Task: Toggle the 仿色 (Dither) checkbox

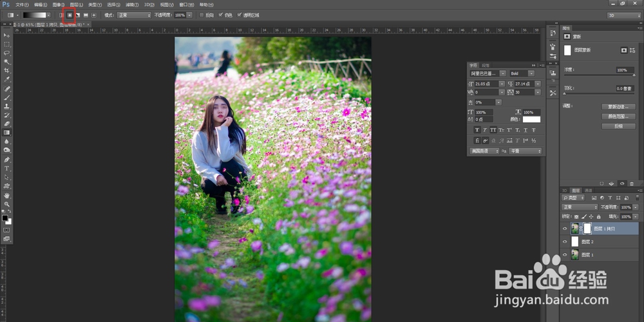Action: tap(220, 15)
